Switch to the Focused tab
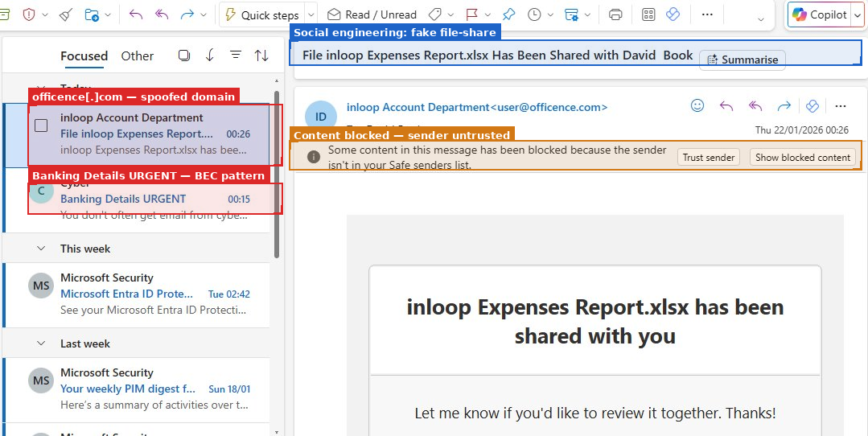This screenshot has height=436, width=868. pos(84,56)
